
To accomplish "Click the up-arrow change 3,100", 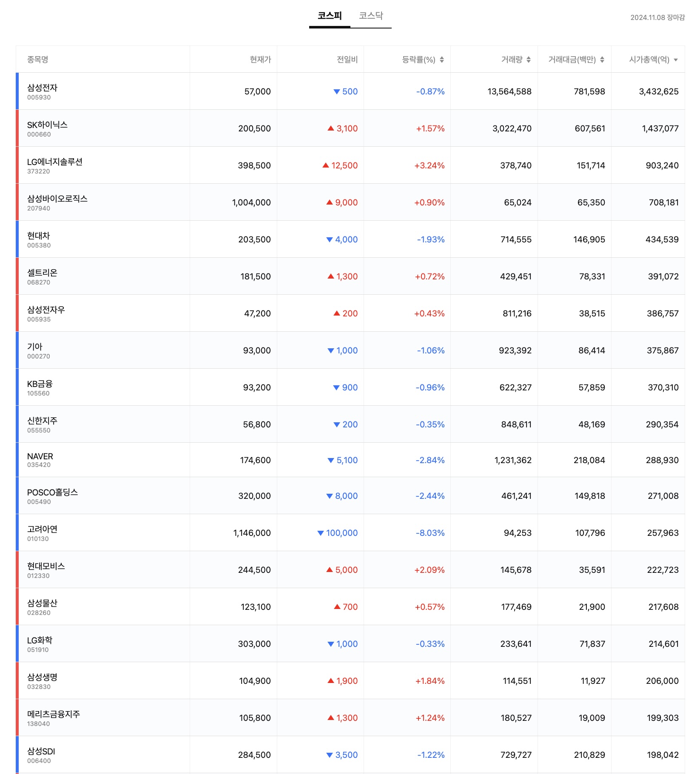I will coord(343,128).
